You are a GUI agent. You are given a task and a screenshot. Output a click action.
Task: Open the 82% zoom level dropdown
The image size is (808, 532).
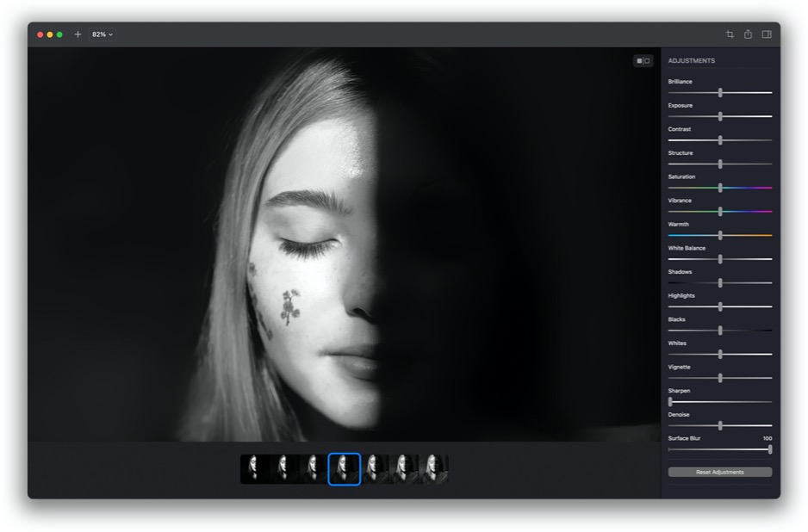103,34
